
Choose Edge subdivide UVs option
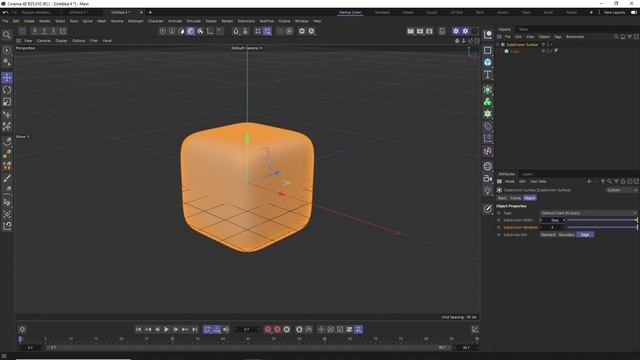point(585,235)
